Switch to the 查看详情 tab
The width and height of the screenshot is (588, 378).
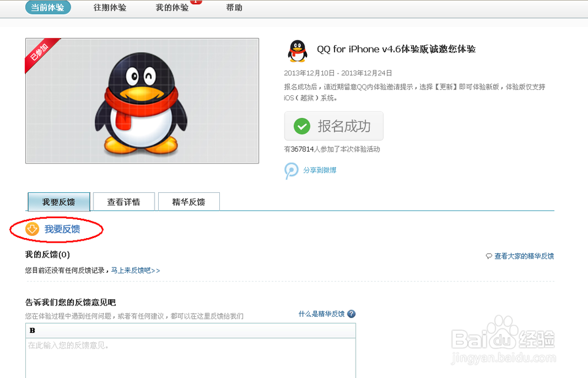(123, 202)
